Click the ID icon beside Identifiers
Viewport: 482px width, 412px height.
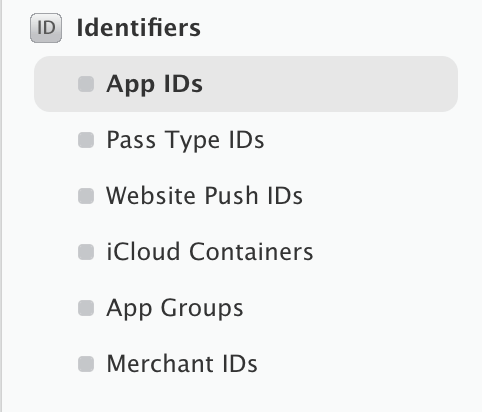coord(46,28)
